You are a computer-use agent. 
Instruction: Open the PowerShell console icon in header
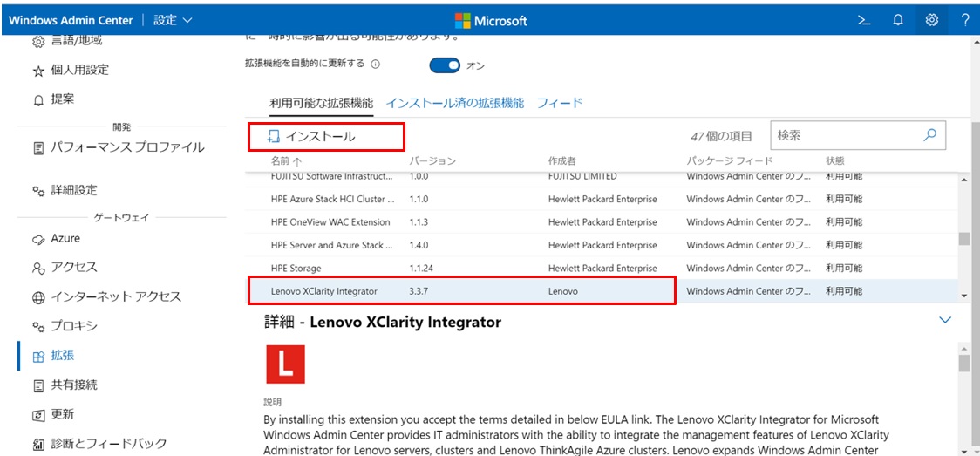click(864, 20)
